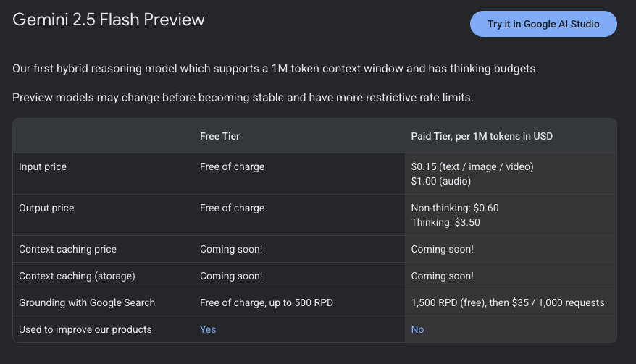Screen dimensions: 636x364
Task: Click the Output price row label
Action: click(x=46, y=208)
